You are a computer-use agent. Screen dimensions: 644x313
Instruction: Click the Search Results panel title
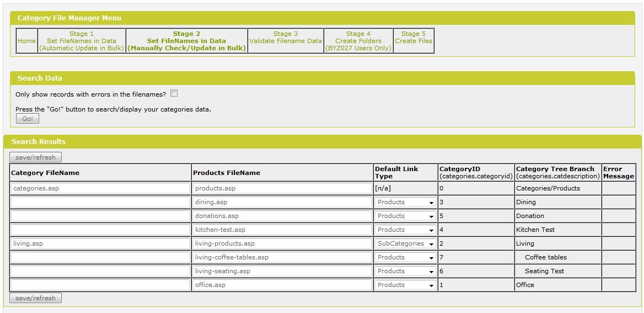tap(39, 141)
